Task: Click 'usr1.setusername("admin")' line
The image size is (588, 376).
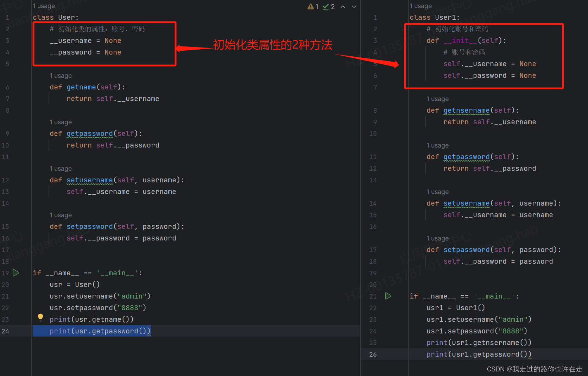Action: tap(479, 319)
